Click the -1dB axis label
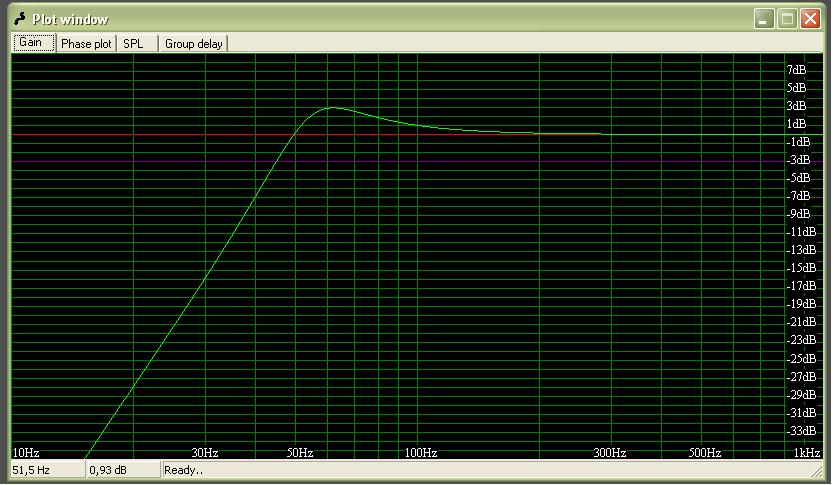Screen dimensions: 833x485 pyautogui.click(x=798, y=142)
